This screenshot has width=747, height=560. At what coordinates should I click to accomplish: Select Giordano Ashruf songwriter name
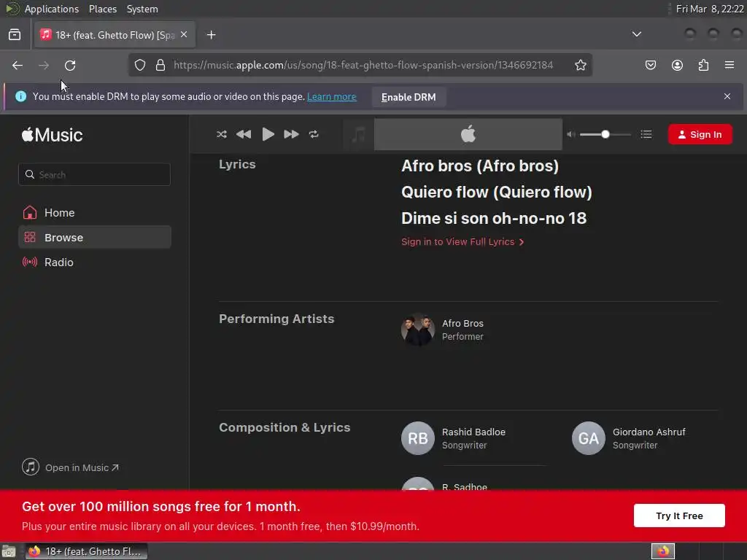(x=649, y=432)
